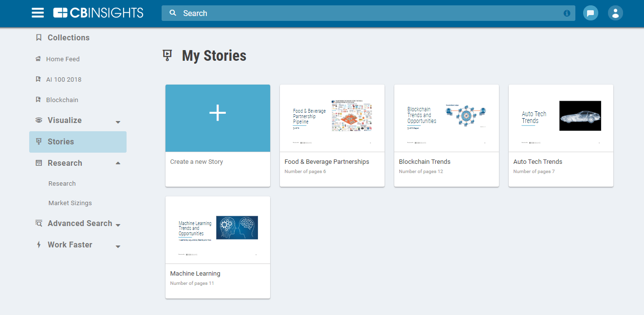Screen dimensions: 644x315
Task: Click the Collections bookmark icon
Action: point(39,37)
